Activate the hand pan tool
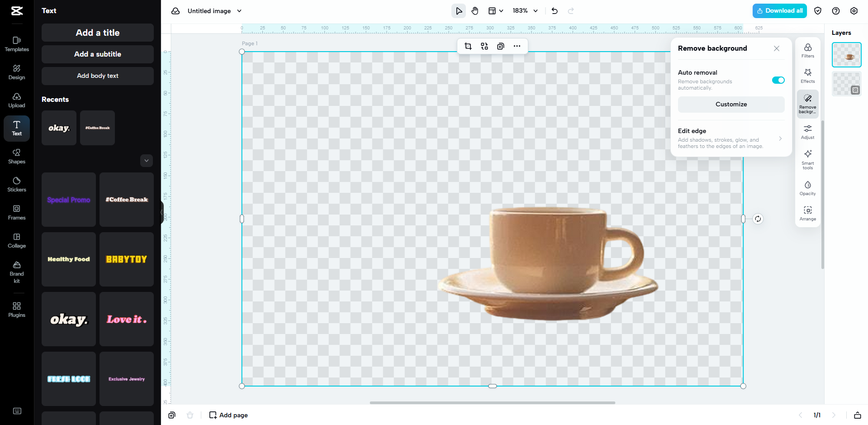868x425 pixels. 475,10
